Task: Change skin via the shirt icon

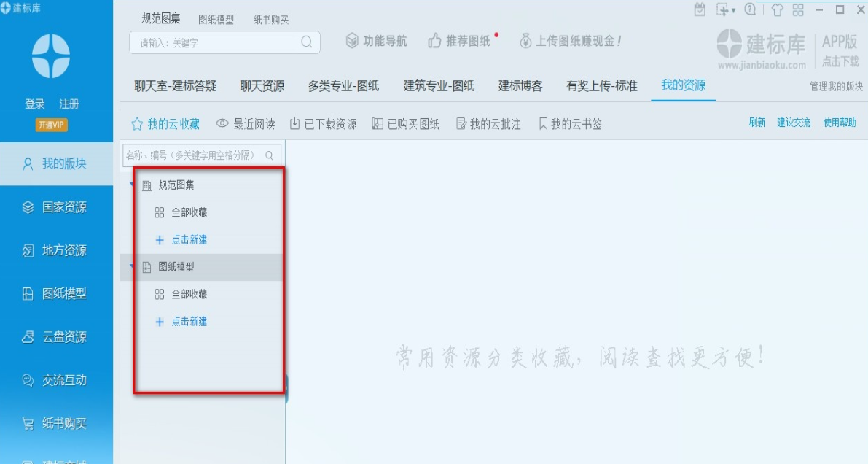Action: click(x=777, y=10)
